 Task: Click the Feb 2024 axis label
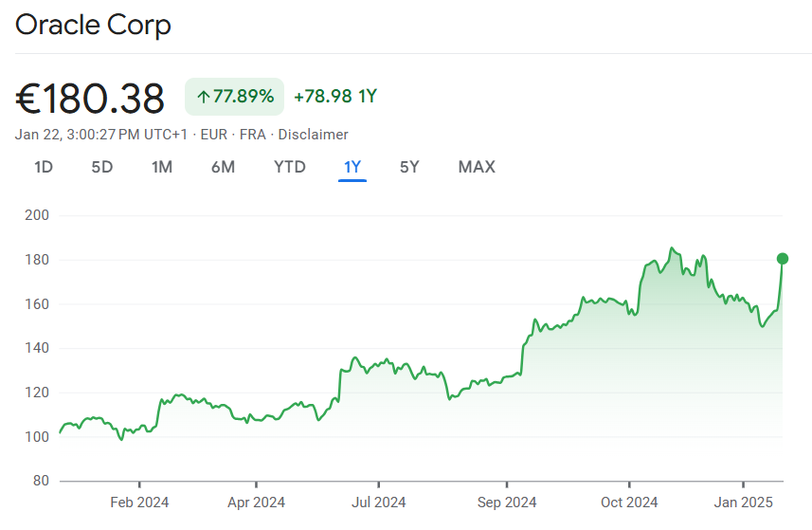pyautogui.click(x=139, y=503)
